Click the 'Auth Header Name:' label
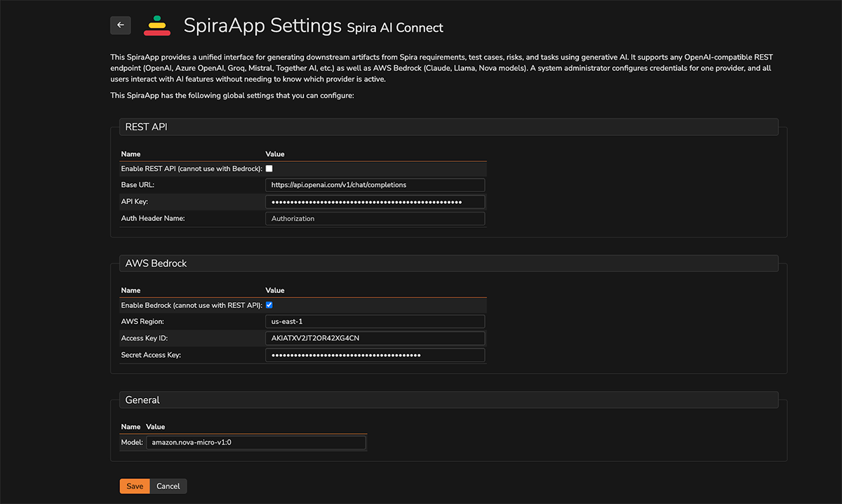 click(x=152, y=219)
